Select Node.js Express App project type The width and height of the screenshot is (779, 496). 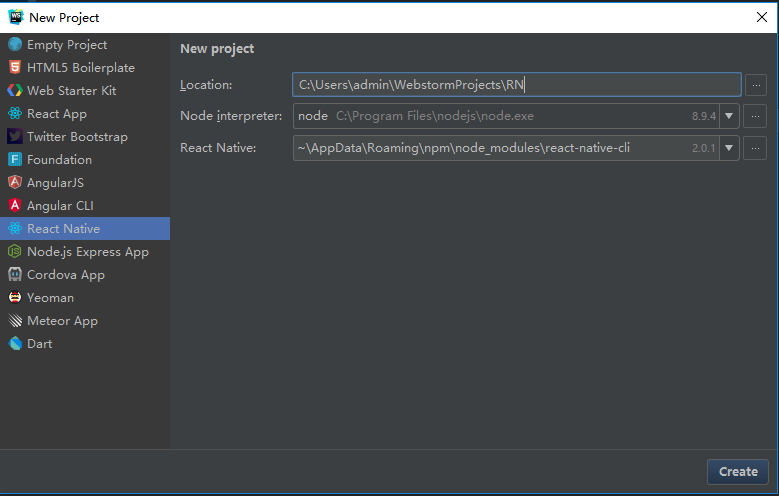click(x=88, y=252)
